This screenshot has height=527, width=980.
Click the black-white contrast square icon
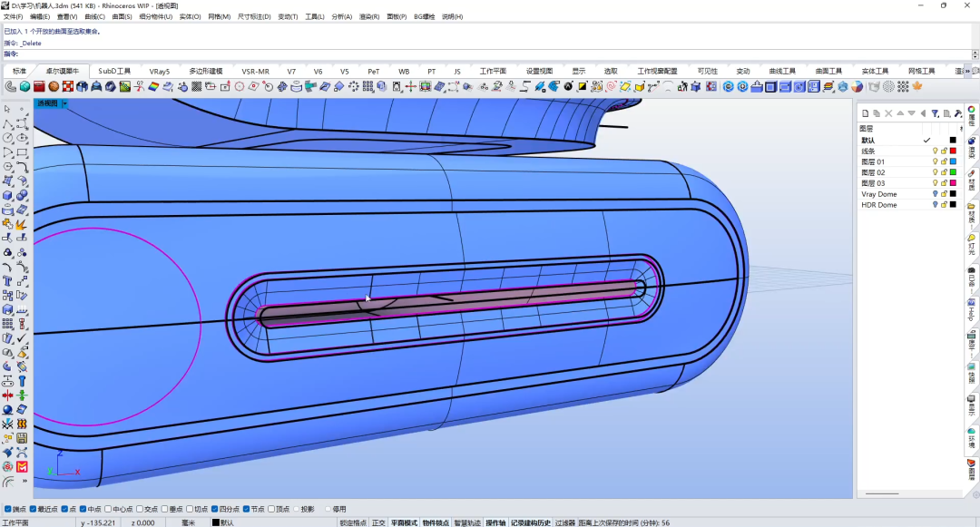coord(583,87)
